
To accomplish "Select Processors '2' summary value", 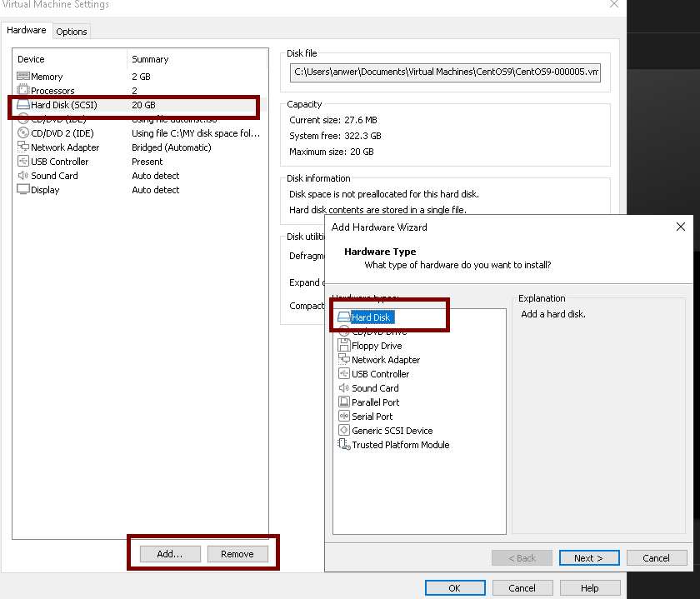I will coord(134,91).
